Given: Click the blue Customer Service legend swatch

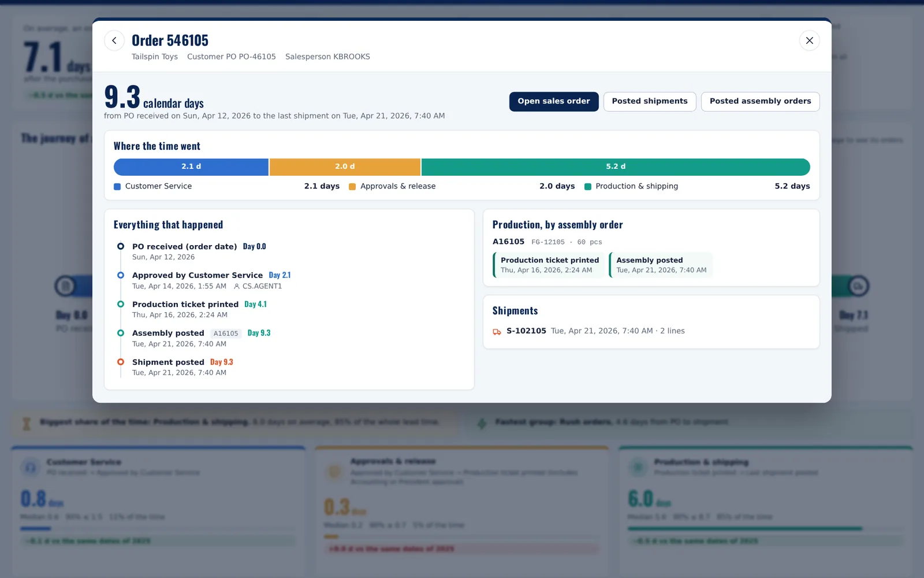Looking at the screenshot, I should click(117, 186).
